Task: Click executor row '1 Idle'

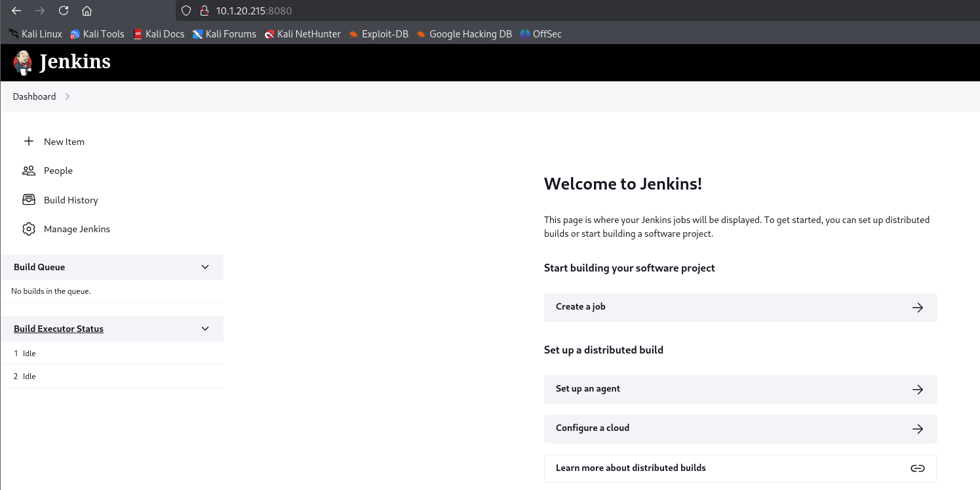Action: point(112,354)
